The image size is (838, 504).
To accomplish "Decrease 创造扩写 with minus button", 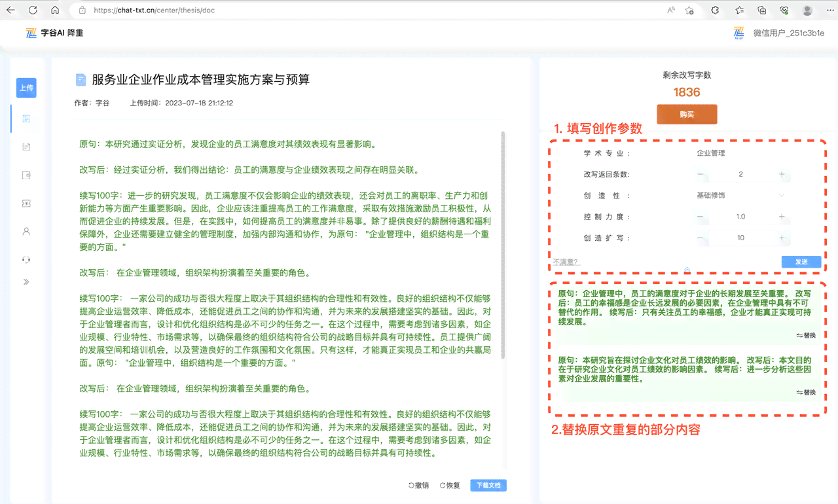I will pyautogui.click(x=700, y=238).
